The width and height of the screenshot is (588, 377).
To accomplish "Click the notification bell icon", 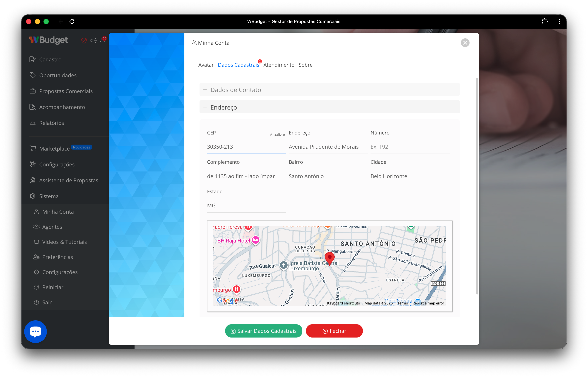I will 103,41.
